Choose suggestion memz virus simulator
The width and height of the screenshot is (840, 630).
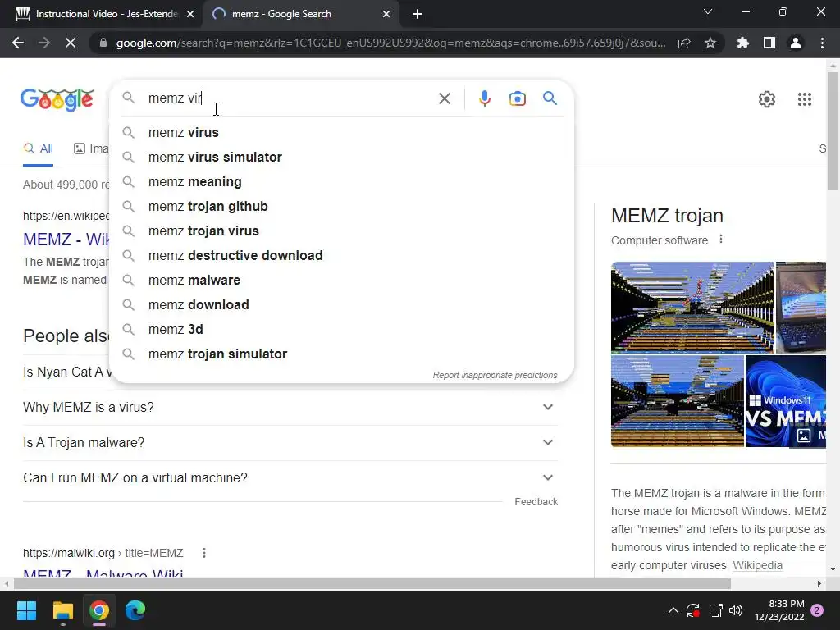pyautogui.click(x=341, y=157)
